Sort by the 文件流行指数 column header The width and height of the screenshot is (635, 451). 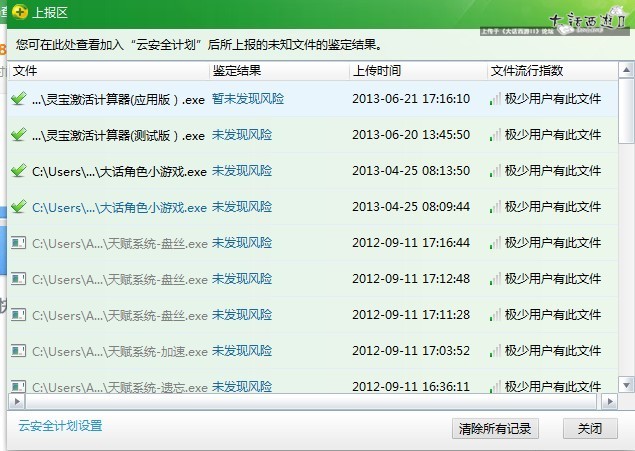click(552, 71)
